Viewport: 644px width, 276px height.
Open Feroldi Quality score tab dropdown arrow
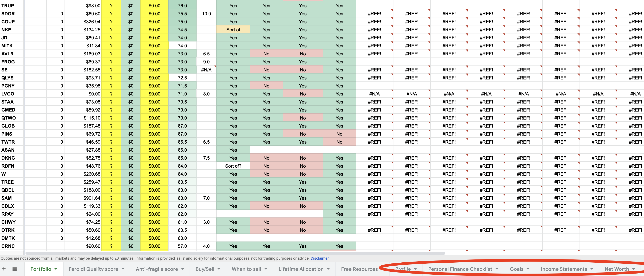pyautogui.click(x=123, y=269)
